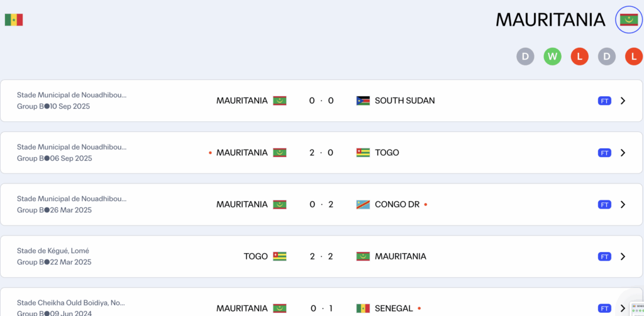Click the Senegal flag in the last match row
This screenshot has height=316, width=644.
(363, 308)
